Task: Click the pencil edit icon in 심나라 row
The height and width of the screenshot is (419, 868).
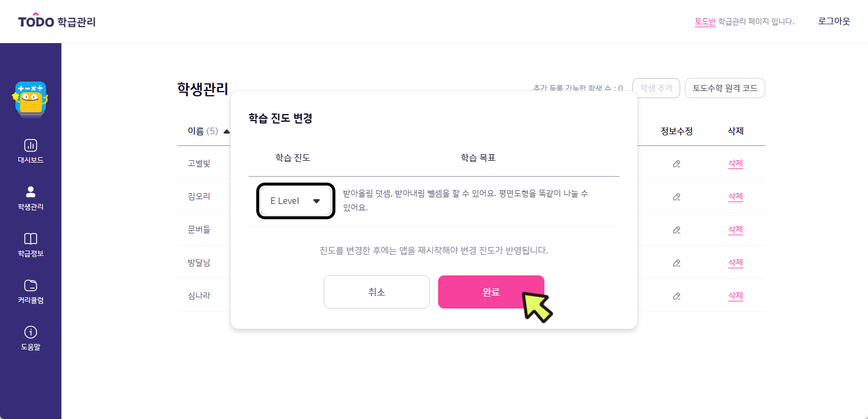Action: [x=677, y=295]
